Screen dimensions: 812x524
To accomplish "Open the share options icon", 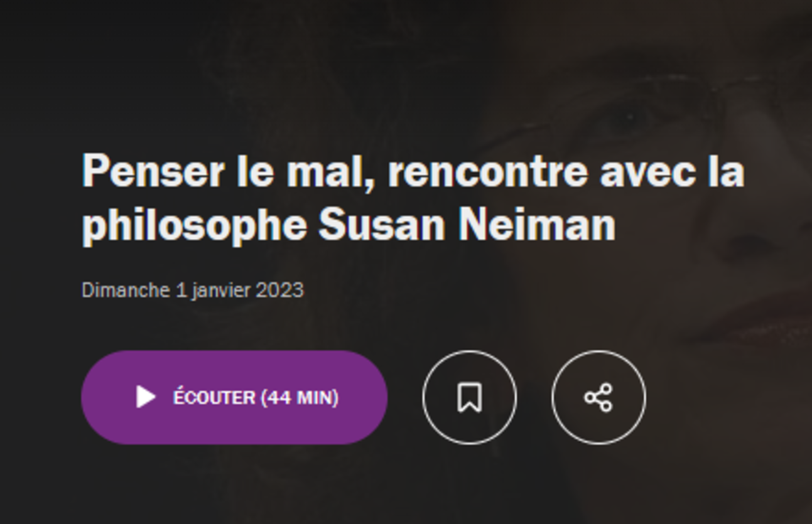I will click(598, 397).
